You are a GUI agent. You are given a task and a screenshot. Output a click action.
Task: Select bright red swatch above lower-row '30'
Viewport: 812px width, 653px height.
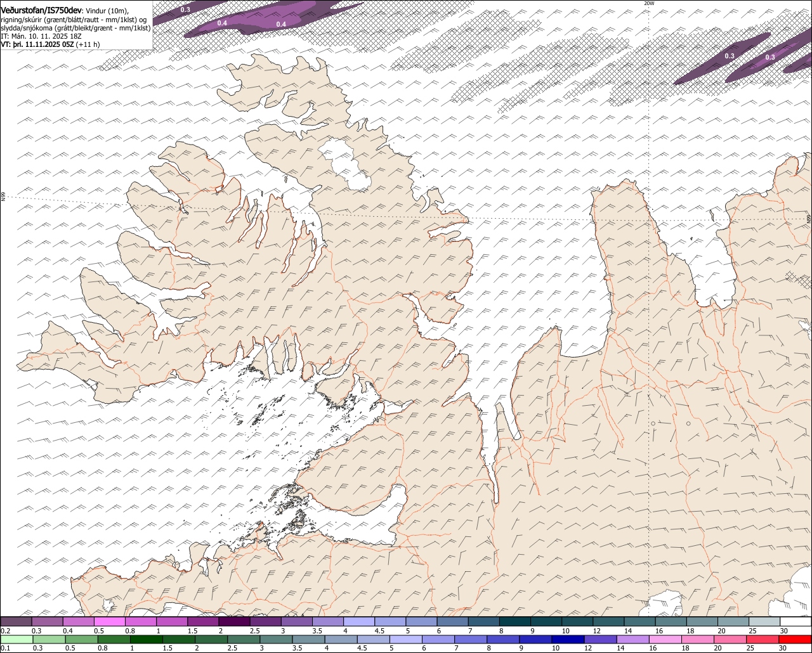tap(796, 639)
